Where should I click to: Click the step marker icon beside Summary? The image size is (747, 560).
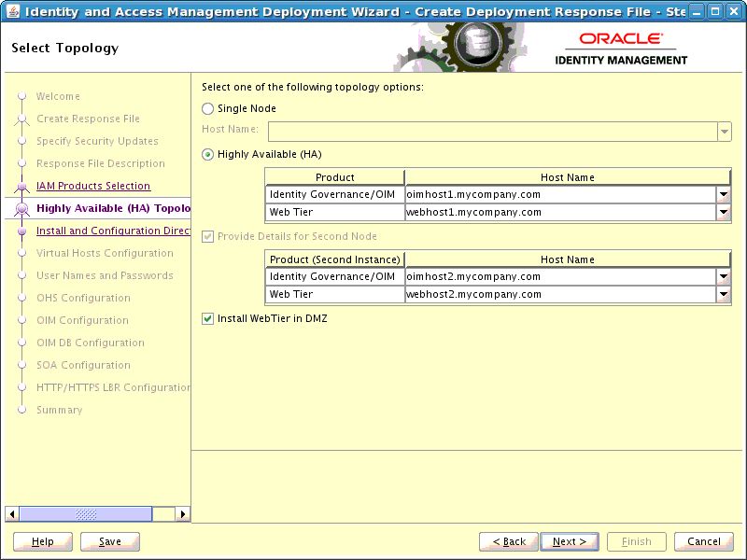point(21,410)
